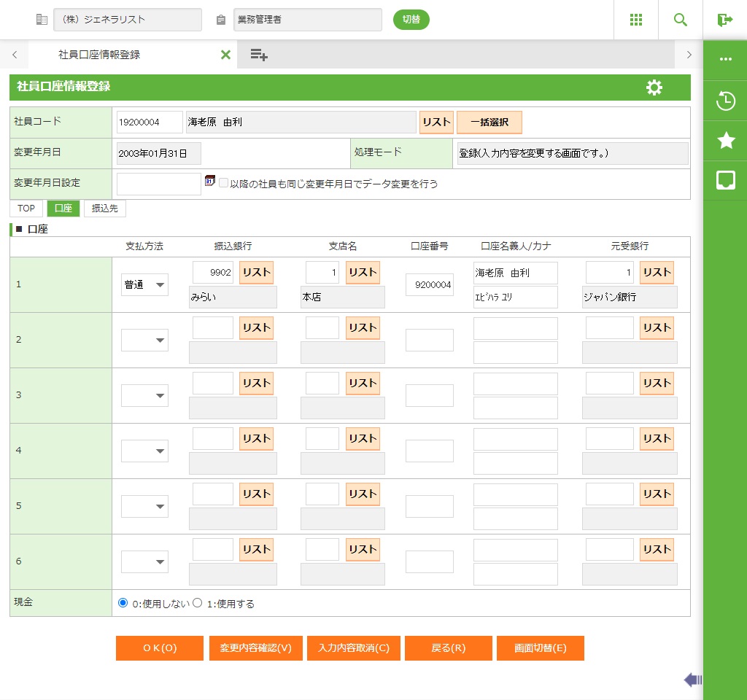Click the search magnifier icon

(680, 20)
